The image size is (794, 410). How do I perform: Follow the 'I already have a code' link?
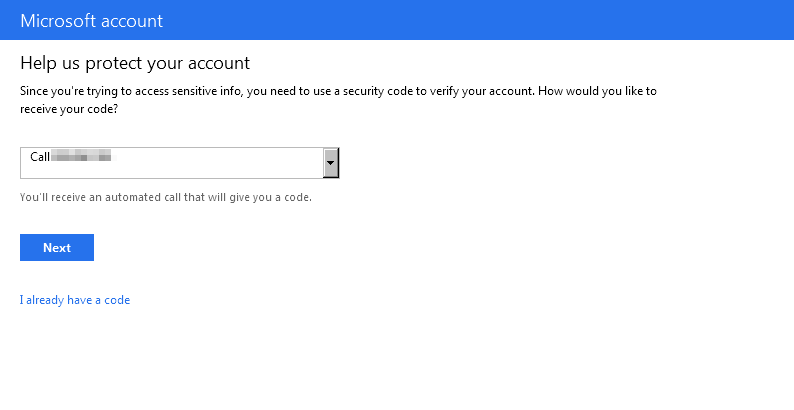click(x=75, y=300)
